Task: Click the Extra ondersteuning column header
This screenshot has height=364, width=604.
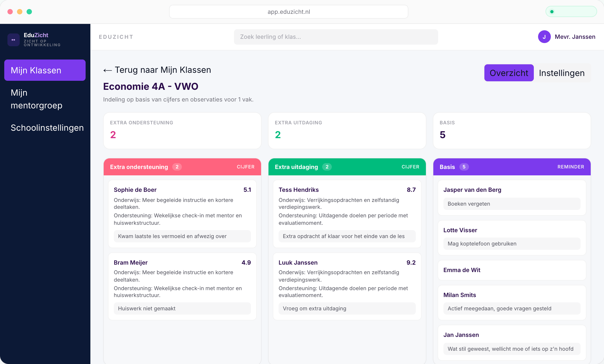Action: 182,167
